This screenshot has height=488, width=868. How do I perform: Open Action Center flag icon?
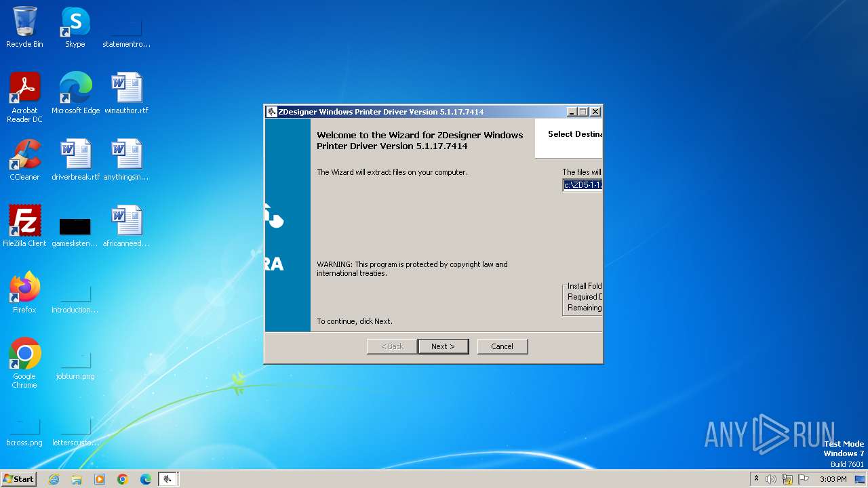(x=804, y=479)
